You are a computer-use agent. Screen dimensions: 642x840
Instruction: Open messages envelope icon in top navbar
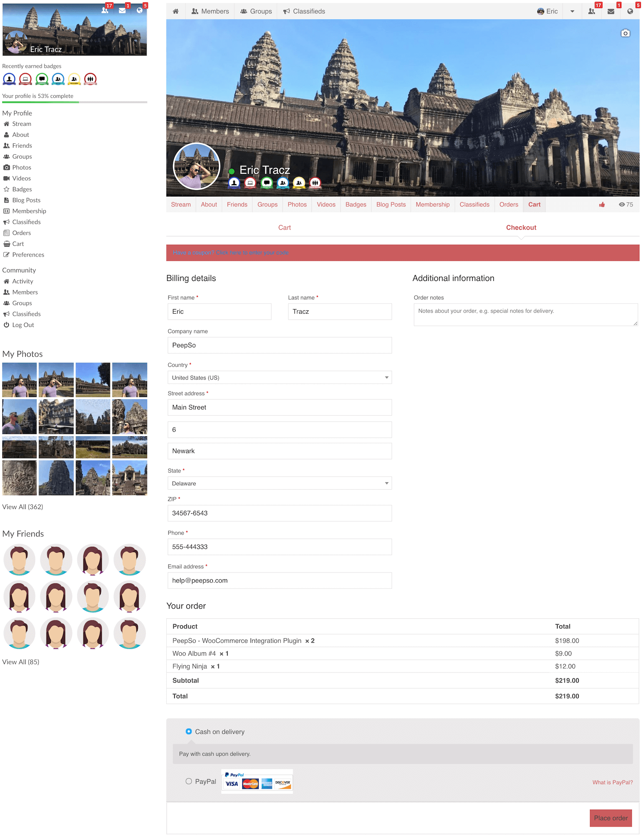pos(611,11)
